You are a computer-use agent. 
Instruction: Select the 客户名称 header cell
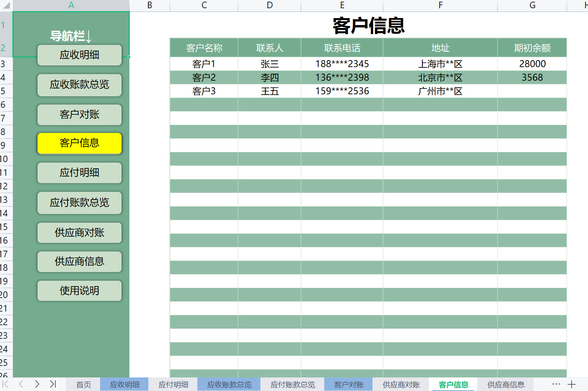click(204, 48)
